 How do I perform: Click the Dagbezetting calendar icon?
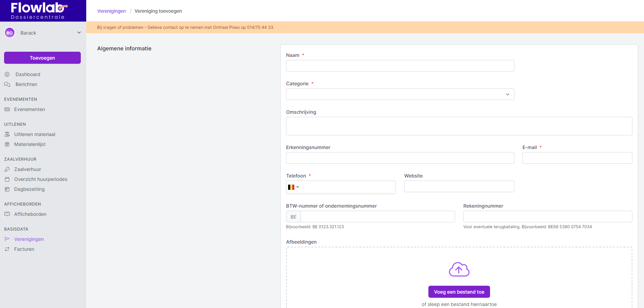[x=7, y=189]
